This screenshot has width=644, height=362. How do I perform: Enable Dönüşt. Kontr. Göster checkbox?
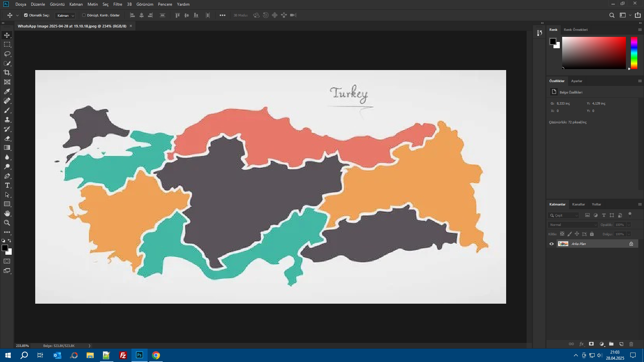pyautogui.click(x=84, y=15)
